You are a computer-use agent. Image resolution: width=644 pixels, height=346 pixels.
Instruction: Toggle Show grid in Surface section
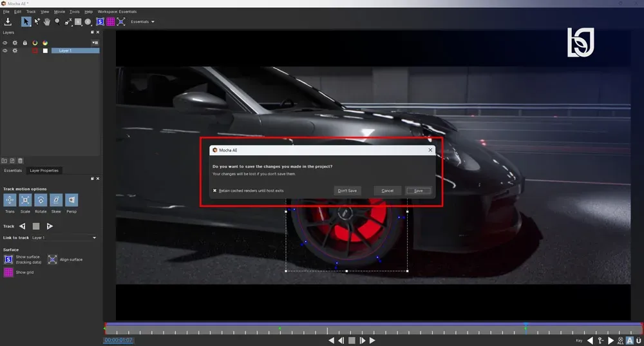(x=8, y=272)
